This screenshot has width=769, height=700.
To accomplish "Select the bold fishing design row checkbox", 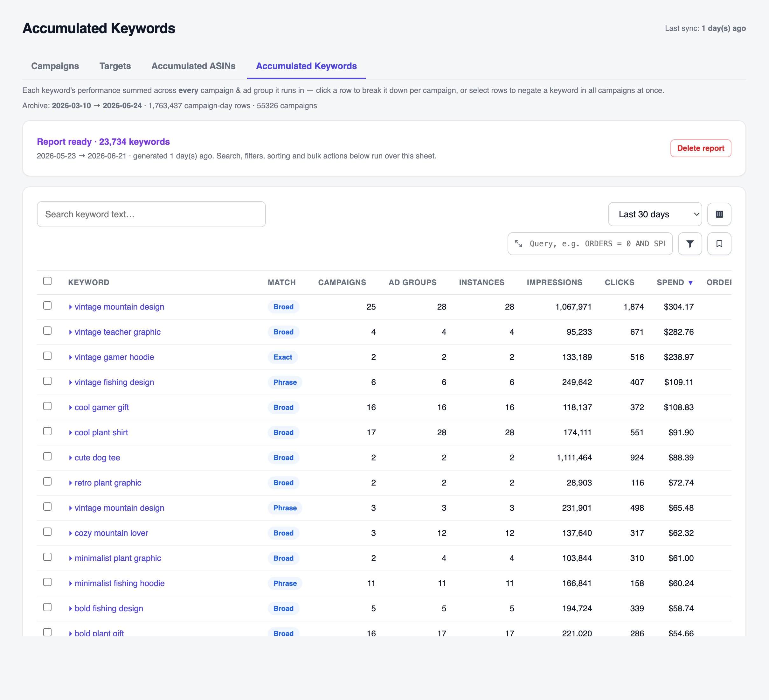I will pos(47,607).
